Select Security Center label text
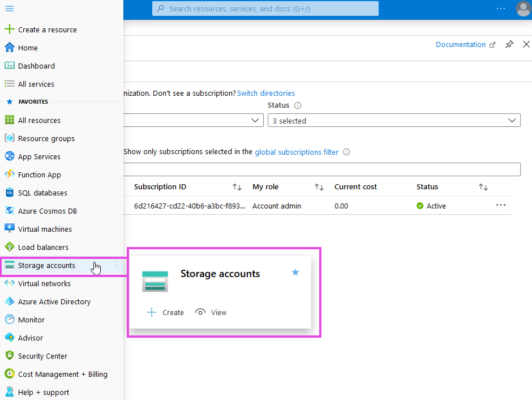The width and height of the screenshot is (532, 400). [x=42, y=356]
